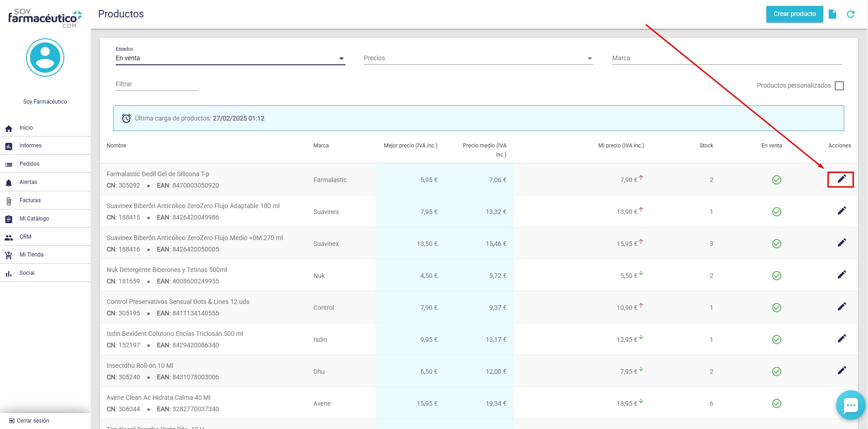Refresh the products list
Screen dimensions: 868x429
851,14
